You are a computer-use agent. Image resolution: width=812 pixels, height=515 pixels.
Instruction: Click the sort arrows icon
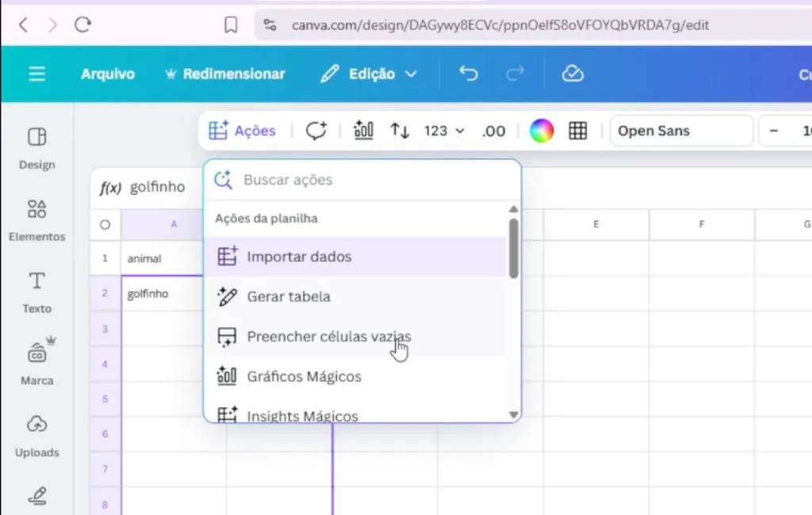pyautogui.click(x=400, y=131)
